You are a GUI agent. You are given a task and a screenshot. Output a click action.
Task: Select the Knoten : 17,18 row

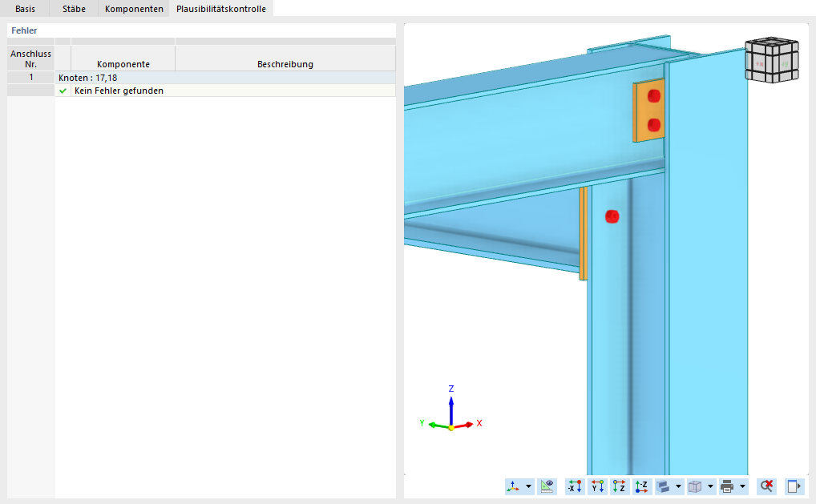(225, 78)
